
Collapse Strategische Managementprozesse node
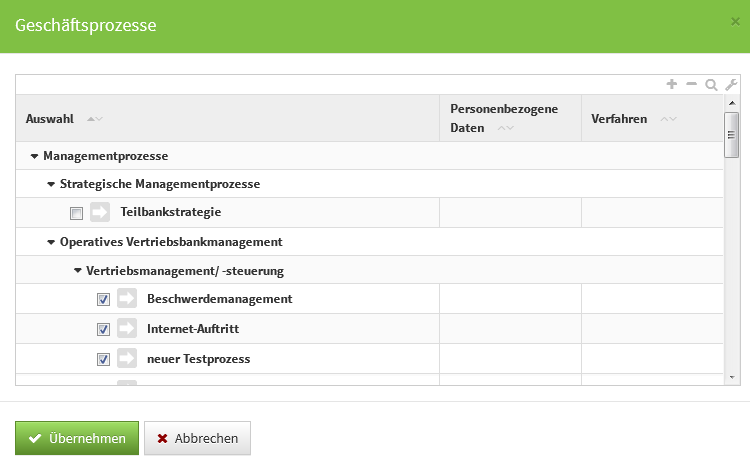51,184
